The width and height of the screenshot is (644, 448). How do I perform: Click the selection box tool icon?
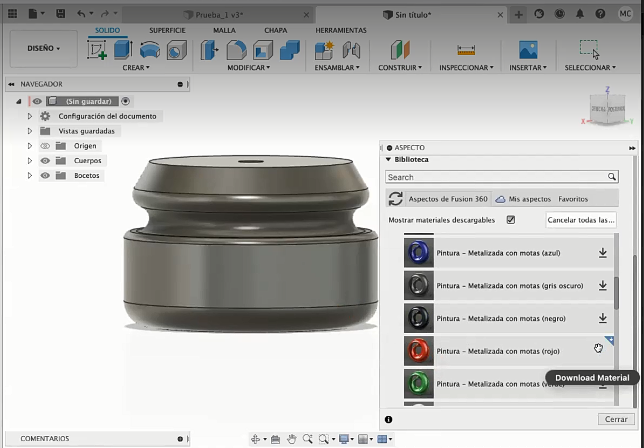(x=589, y=50)
